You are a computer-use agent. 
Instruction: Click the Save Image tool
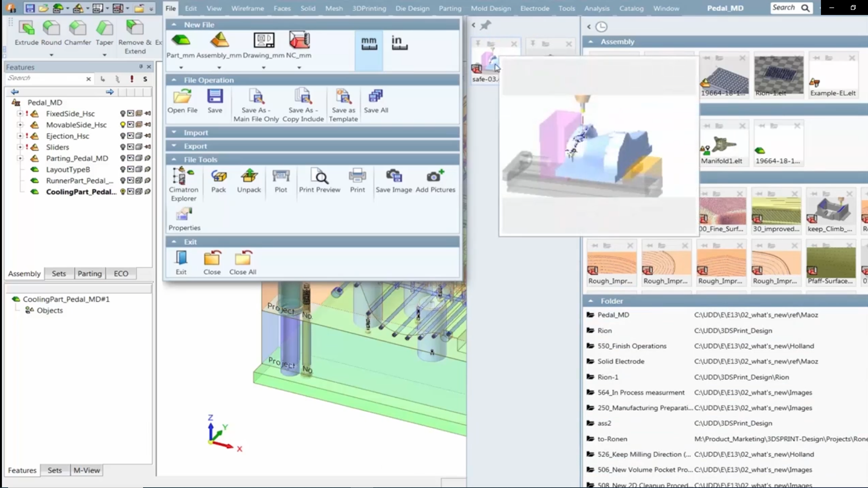click(394, 180)
